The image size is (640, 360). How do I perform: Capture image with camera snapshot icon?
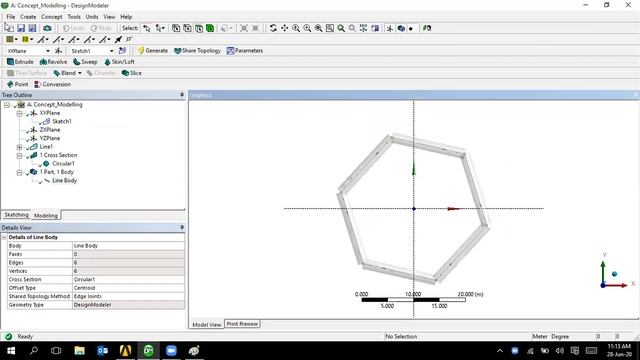click(x=47, y=28)
